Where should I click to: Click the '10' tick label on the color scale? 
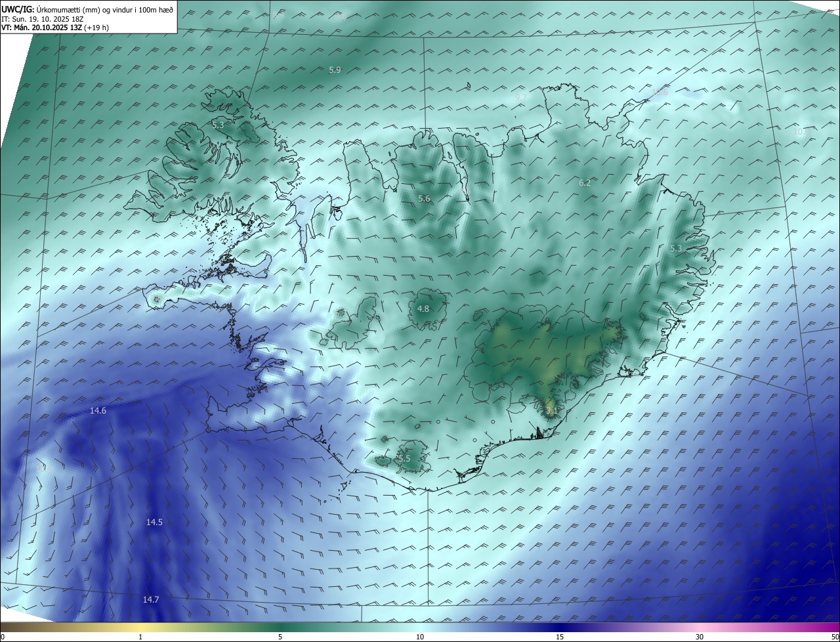(420, 637)
